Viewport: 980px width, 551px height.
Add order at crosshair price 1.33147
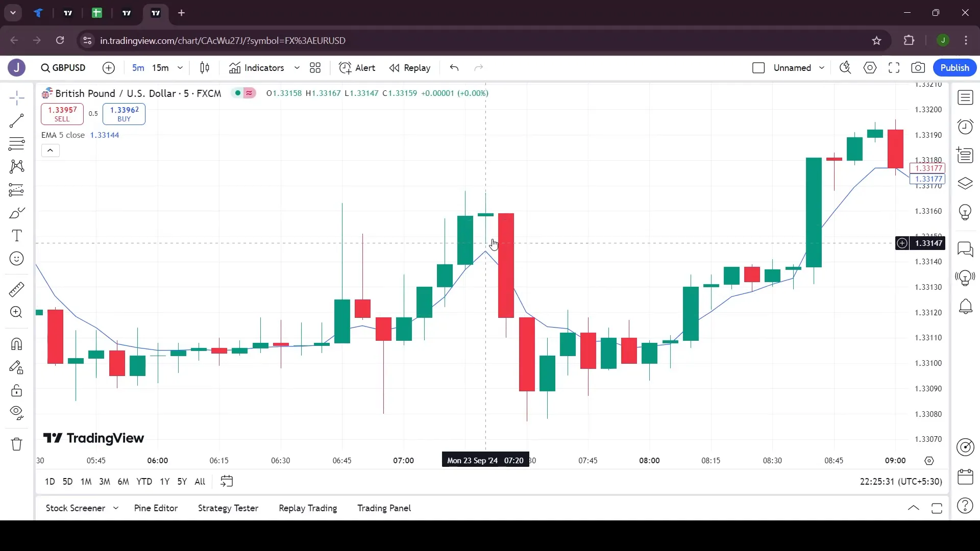coord(902,243)
